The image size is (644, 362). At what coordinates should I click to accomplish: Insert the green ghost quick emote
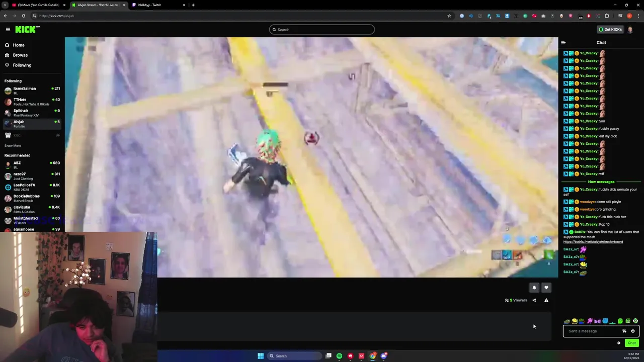tap(620, 321)
